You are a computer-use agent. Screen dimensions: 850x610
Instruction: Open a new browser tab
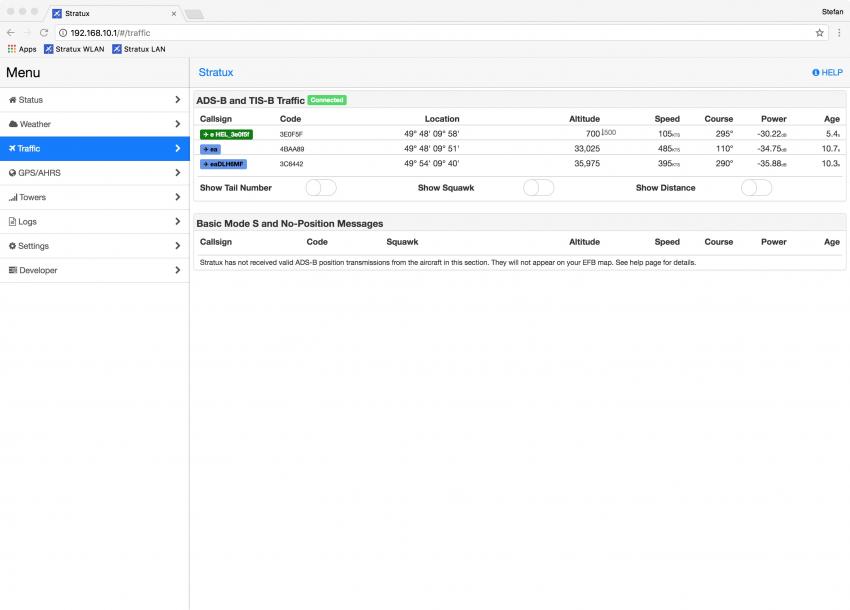(194, 14)
